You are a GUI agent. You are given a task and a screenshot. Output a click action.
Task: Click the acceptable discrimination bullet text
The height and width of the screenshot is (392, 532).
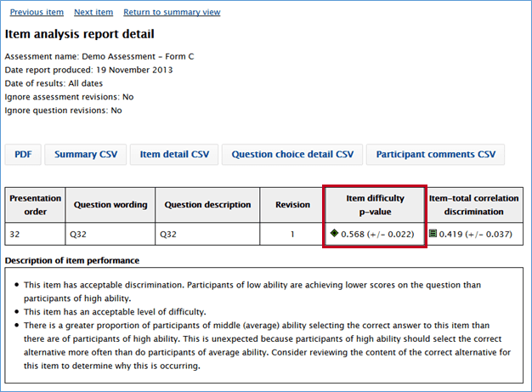tap(252, 292)
